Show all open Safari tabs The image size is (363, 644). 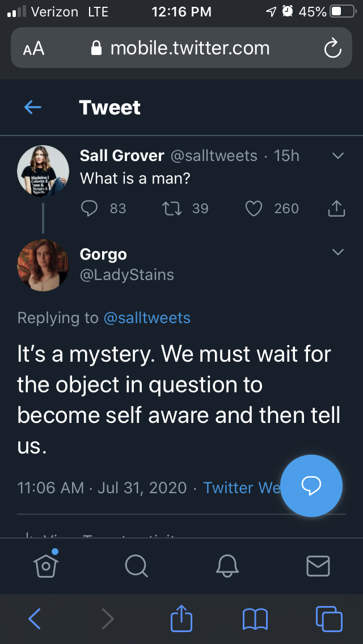pyautogui.click(x=328, y=618)
